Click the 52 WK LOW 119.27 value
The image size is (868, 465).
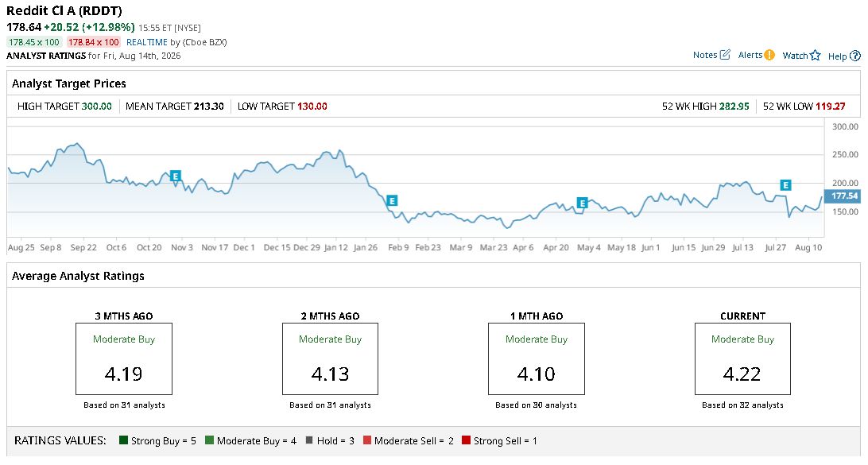click(831, 107)
